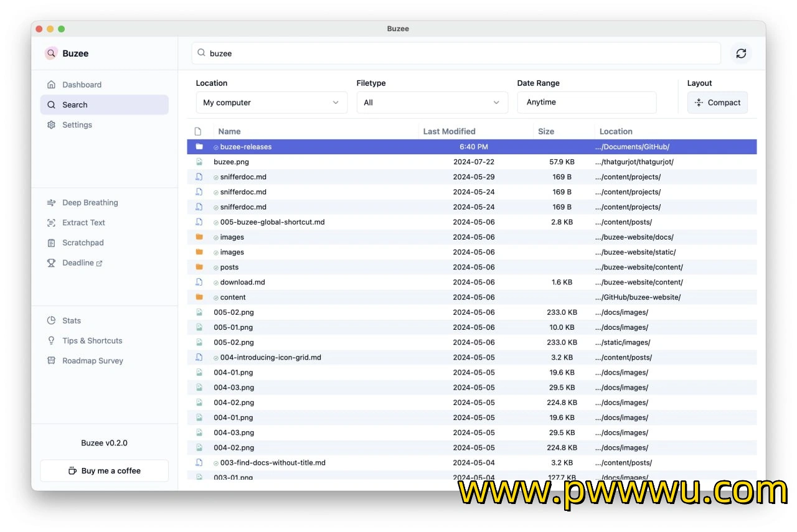
Task: View the Stats page
Action: click(x=105, y=320)
